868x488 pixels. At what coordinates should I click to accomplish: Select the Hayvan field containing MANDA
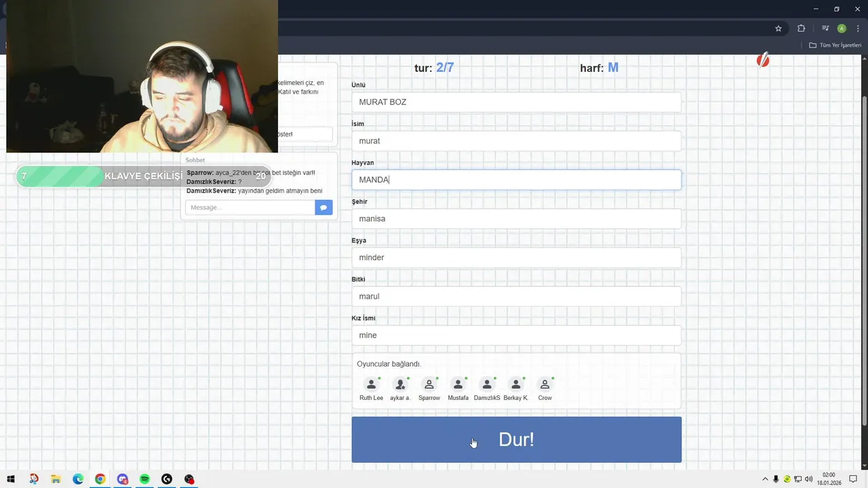[516, 180]
